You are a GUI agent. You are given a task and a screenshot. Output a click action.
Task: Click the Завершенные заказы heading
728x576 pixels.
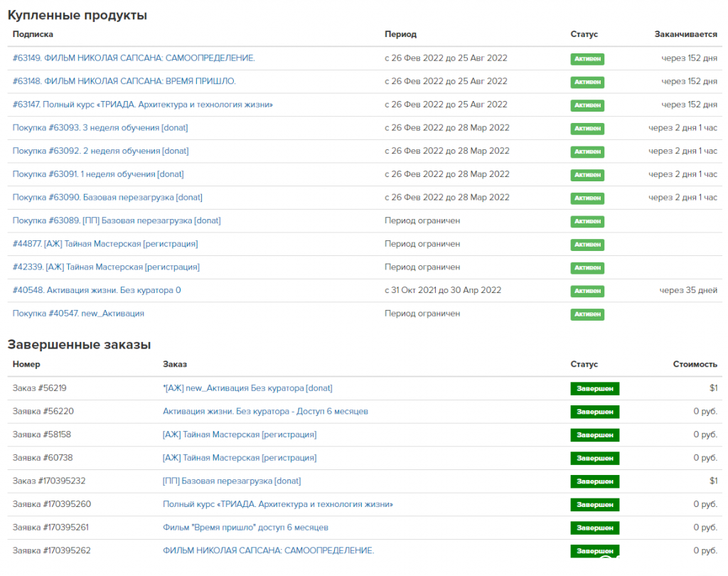pyautogui.click(x=79, y=345)
